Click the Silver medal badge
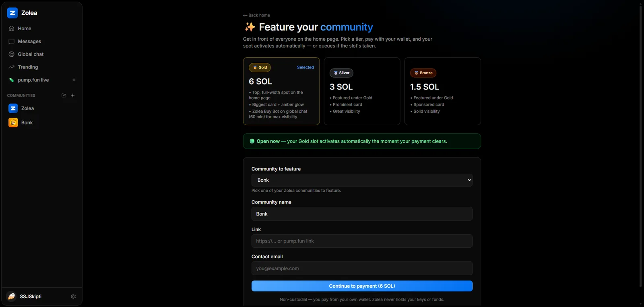This screenshot has height=307, width=644. [341, 73]
